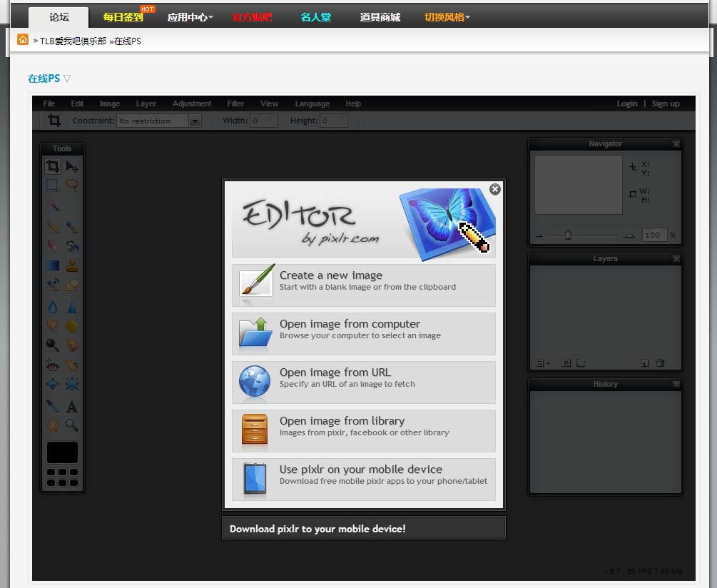Select the Dodge tool
The width and height of the screenshot is (717, 588).
click(53, 345)
